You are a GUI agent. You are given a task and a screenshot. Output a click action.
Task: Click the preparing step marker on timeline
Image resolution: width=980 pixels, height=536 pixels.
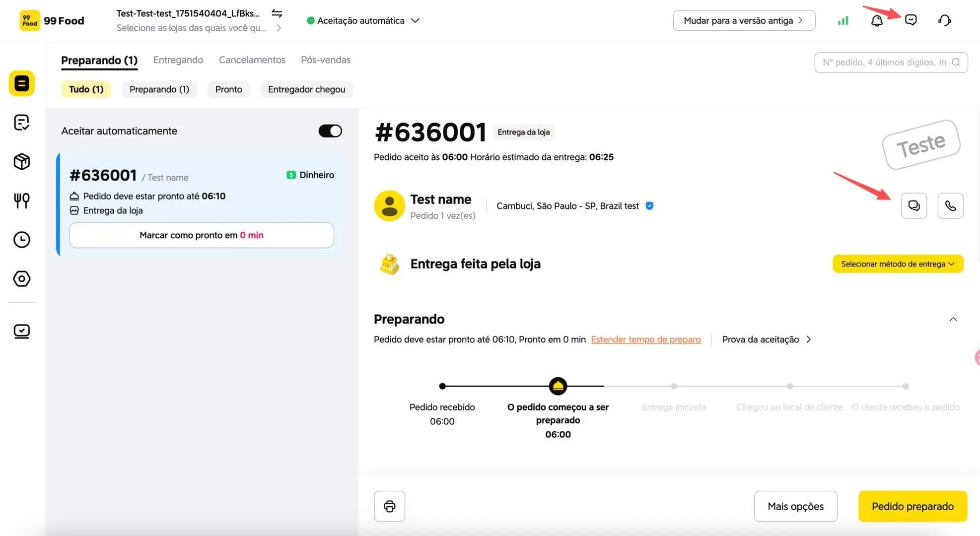(558, 386)
